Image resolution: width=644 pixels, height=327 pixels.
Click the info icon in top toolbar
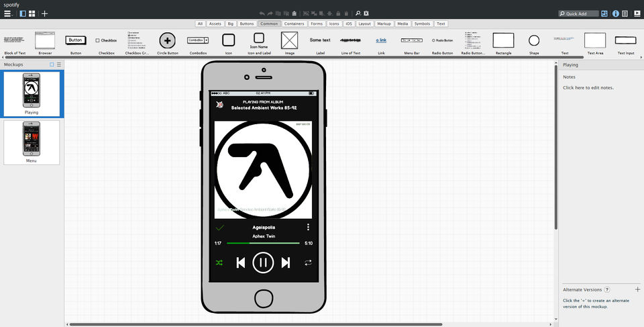pos(615,13)
